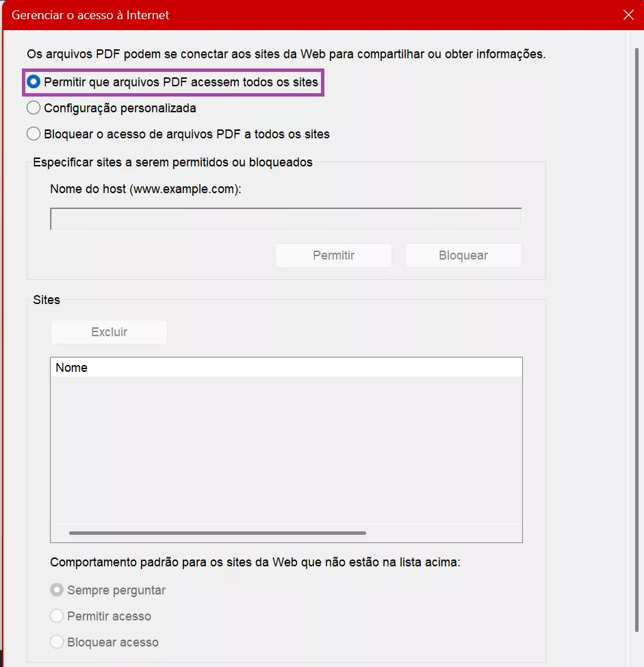The width and height of the screenshot is (644, 667).
Task: Select the "Bloquear acesso" default behavior
Action: pyautogui.click(x=57, y=642)
